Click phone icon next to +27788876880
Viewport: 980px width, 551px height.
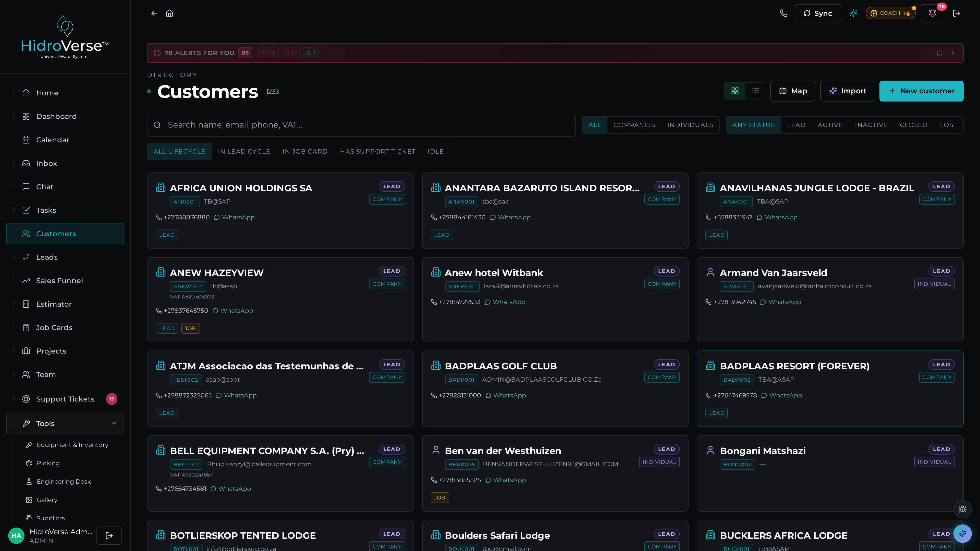(x=159, y=217)
